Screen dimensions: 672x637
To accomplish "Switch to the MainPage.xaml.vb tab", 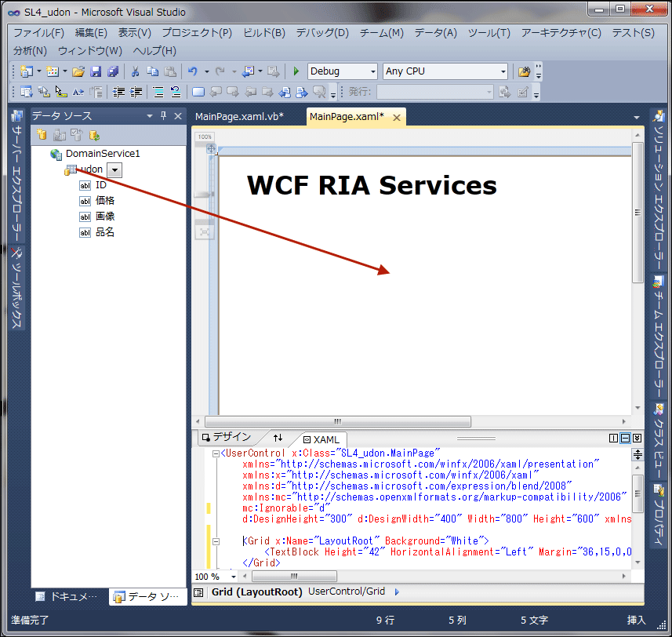I will pos(239,117).
